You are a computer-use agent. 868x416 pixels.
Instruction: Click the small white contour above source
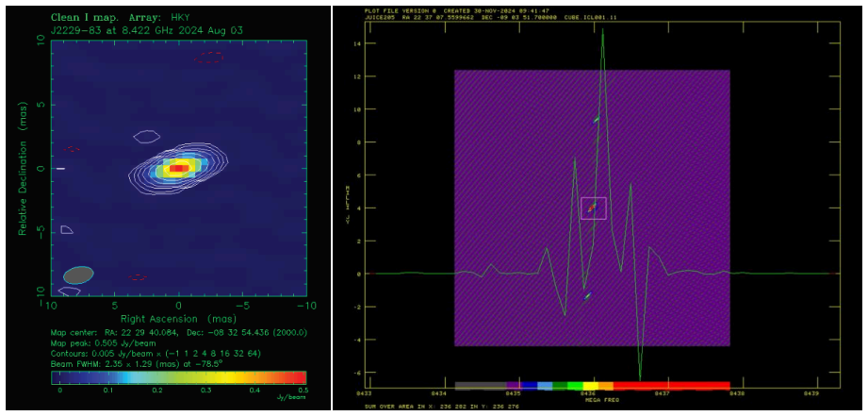coord(147,136)
